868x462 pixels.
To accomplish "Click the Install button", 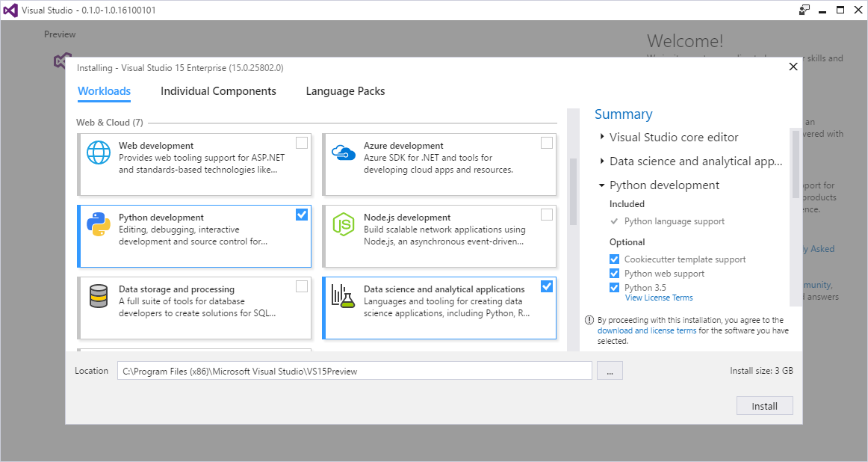I will click(764, 406).
